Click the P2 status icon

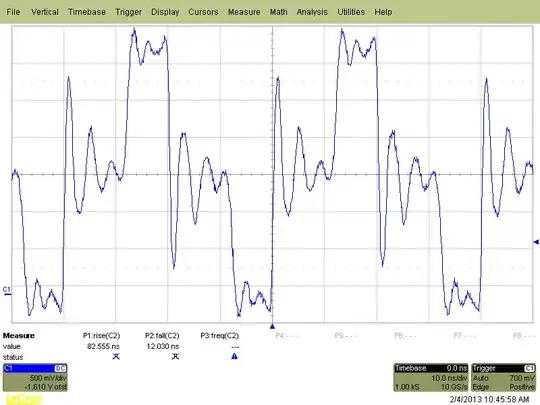[175, 356]
